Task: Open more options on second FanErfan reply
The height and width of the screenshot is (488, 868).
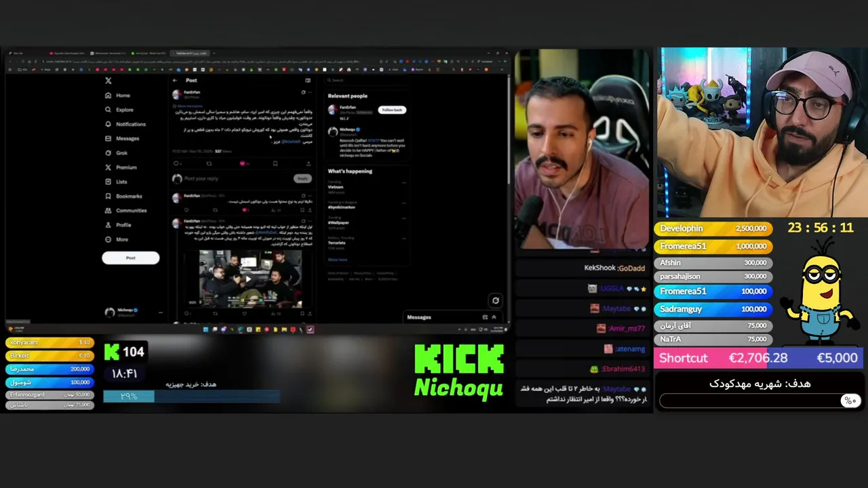Action: (x=310, y=197)
